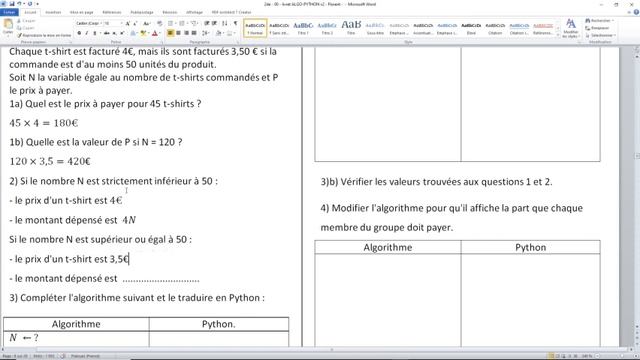Open the Line Spacing dropdown
Viewport: 640px width, 360px height.
pos(206,33)
